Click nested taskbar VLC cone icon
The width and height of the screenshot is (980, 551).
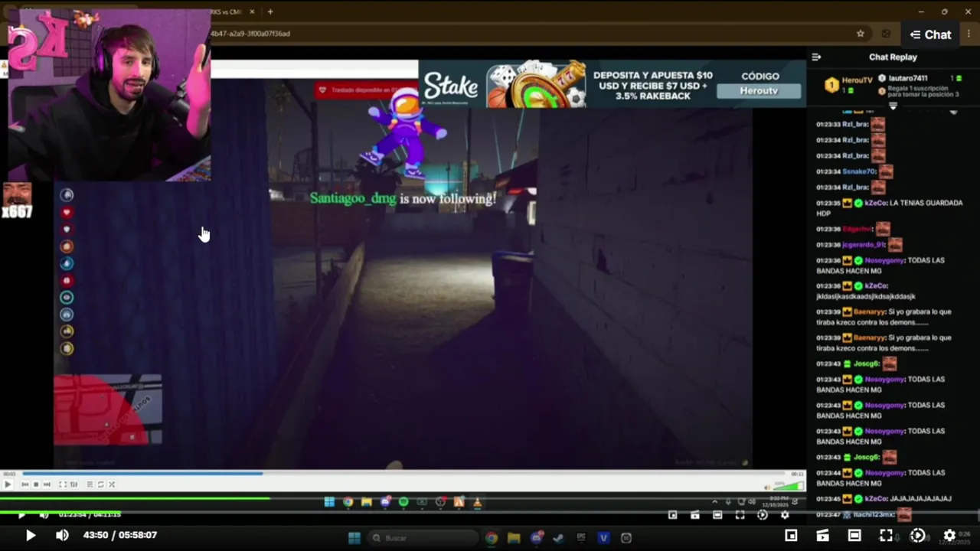click(477, 502)
